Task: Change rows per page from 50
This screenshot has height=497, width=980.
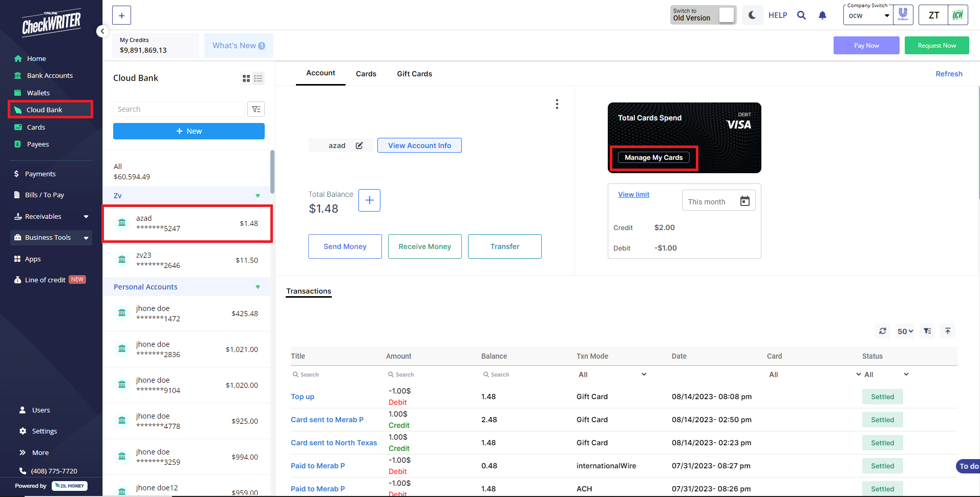Action: pos(905,332)
